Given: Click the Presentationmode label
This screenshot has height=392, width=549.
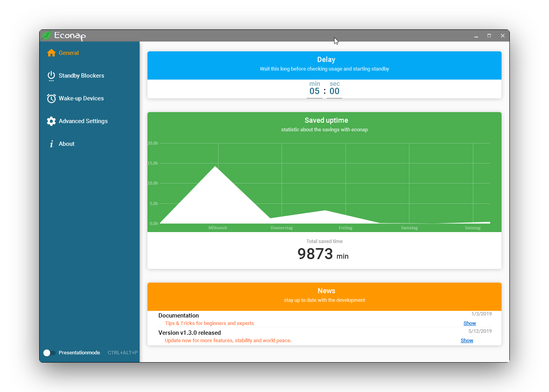Looking at the screenshot, I should 79,353.
